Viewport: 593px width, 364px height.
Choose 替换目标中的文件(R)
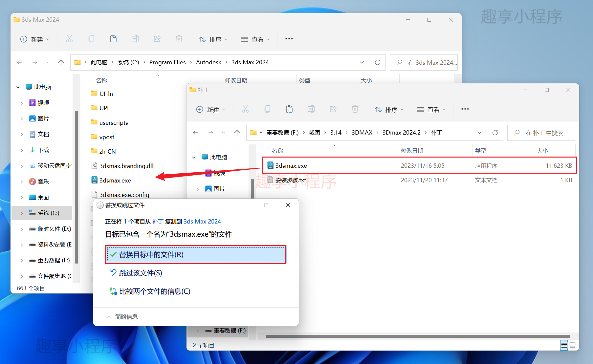[195, 254]
